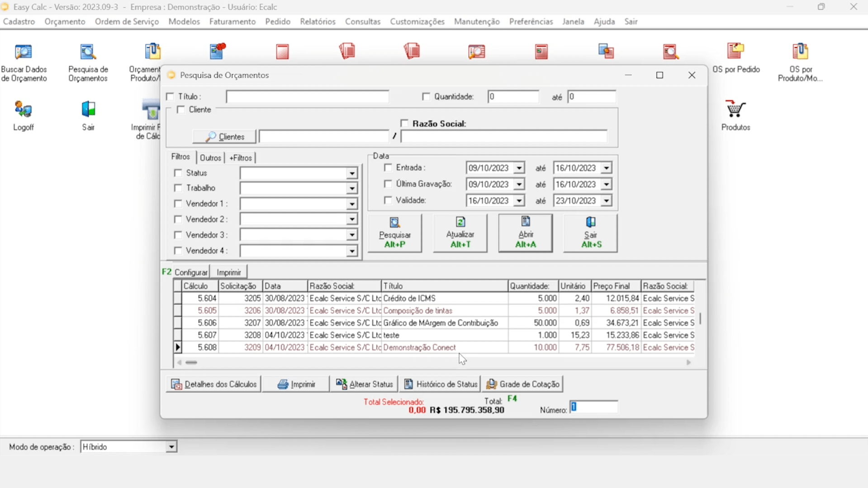
Task: Open the Vendedor 1 dropdown
Action: [352, 204]
